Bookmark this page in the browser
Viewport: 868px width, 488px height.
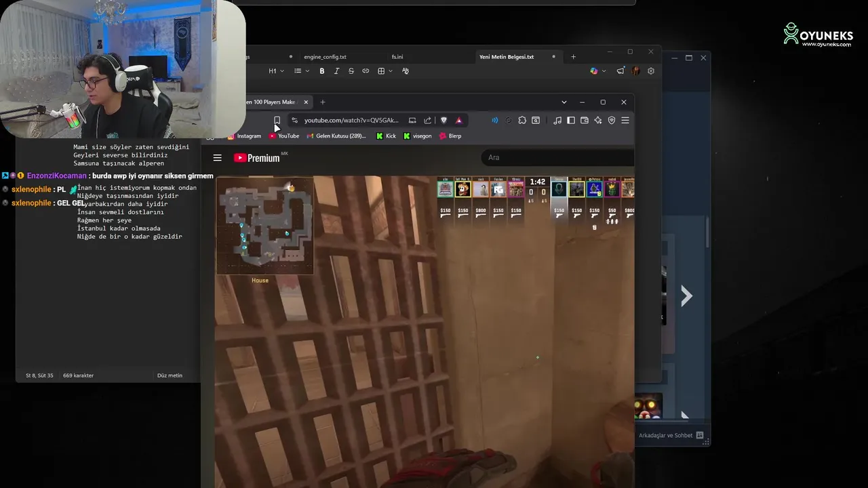coord(277,121)
